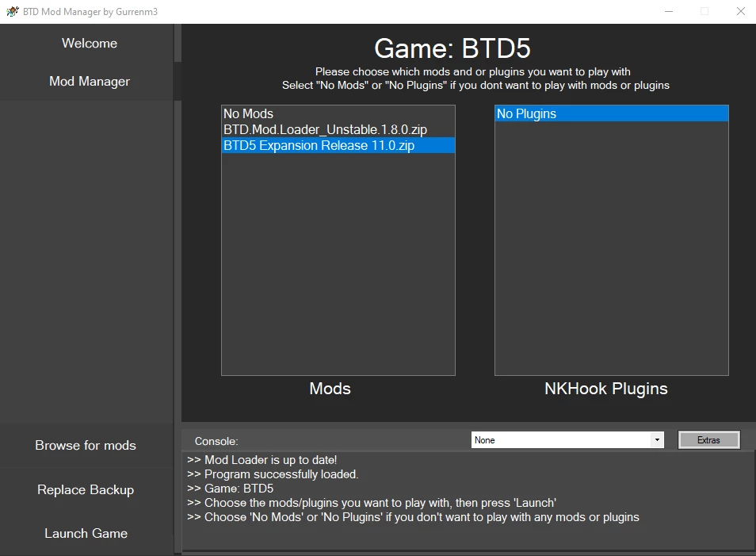Click the 'Game: BTD5' console line

pos(230,489)
